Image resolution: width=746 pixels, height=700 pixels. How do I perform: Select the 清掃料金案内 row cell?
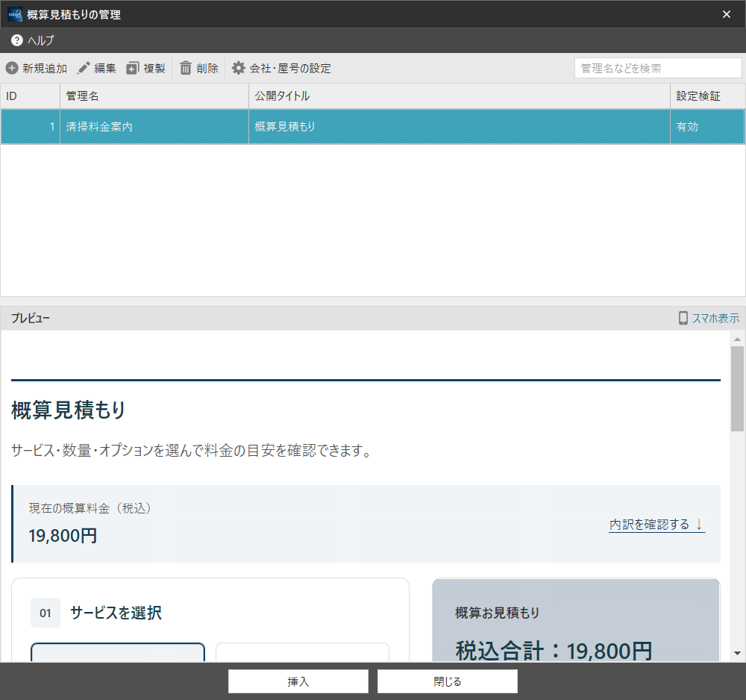click(154, 127)
